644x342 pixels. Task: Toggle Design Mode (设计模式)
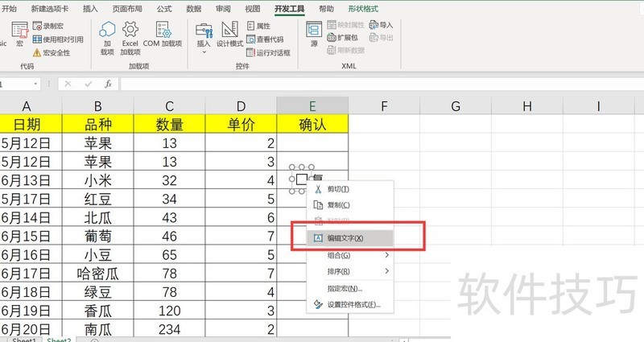pos(229,34)
